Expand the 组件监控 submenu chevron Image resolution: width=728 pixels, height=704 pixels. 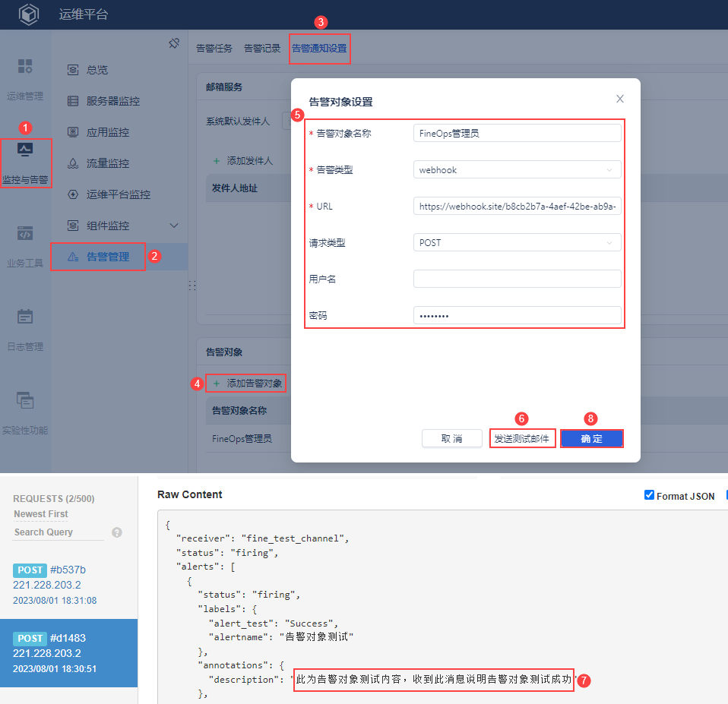(174, 226)
